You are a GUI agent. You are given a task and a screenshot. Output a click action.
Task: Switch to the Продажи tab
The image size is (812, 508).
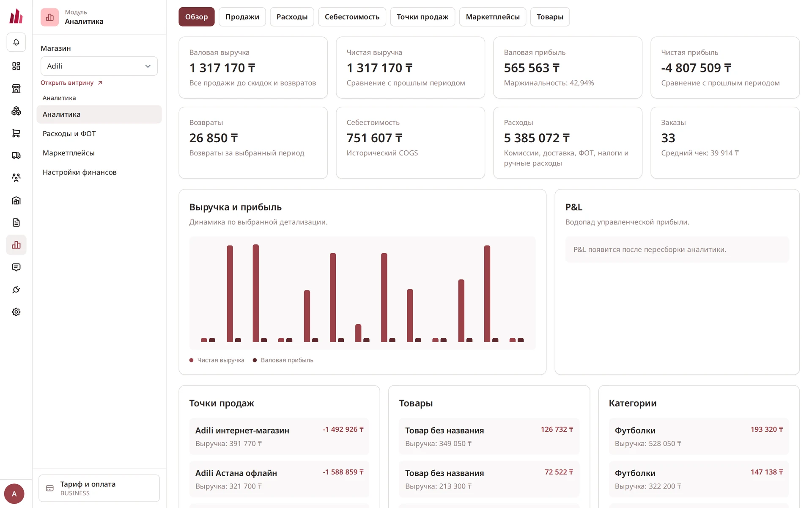click(x=242, y=17)
